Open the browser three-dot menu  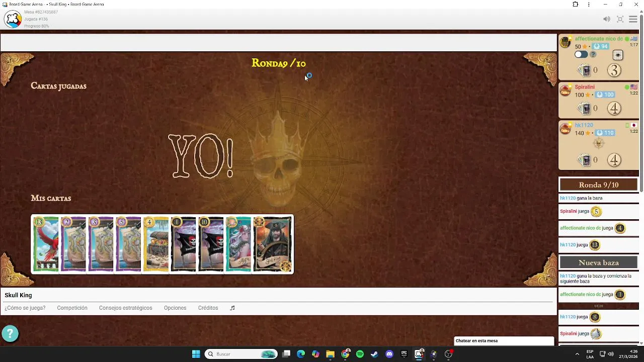click(589, 5)
